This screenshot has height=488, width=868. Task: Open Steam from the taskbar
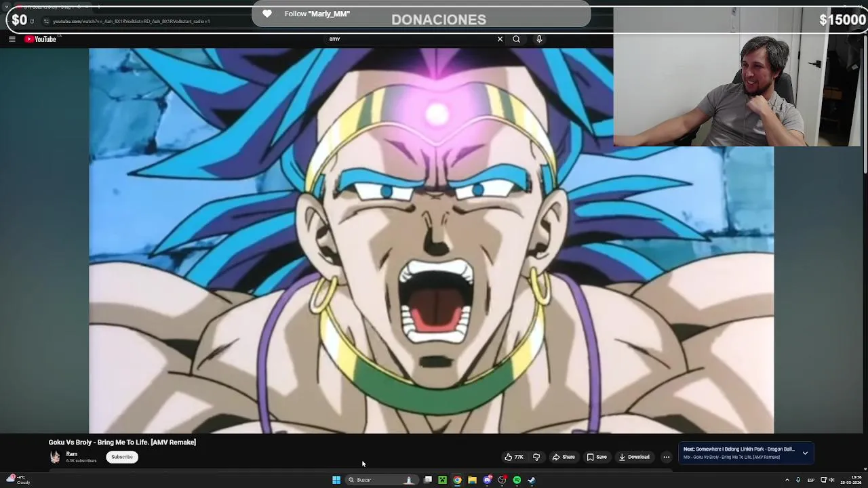[x=532, y=480]
